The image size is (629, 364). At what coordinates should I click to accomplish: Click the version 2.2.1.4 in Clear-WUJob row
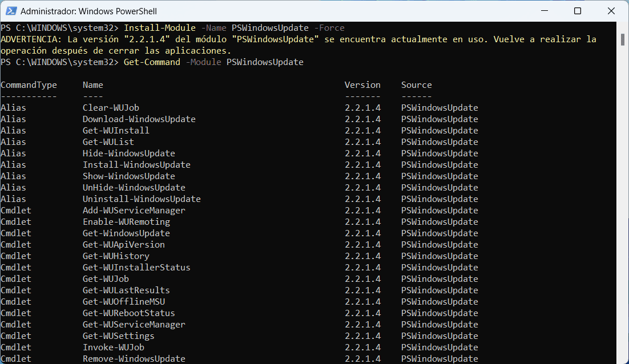(x=362, y=107)
